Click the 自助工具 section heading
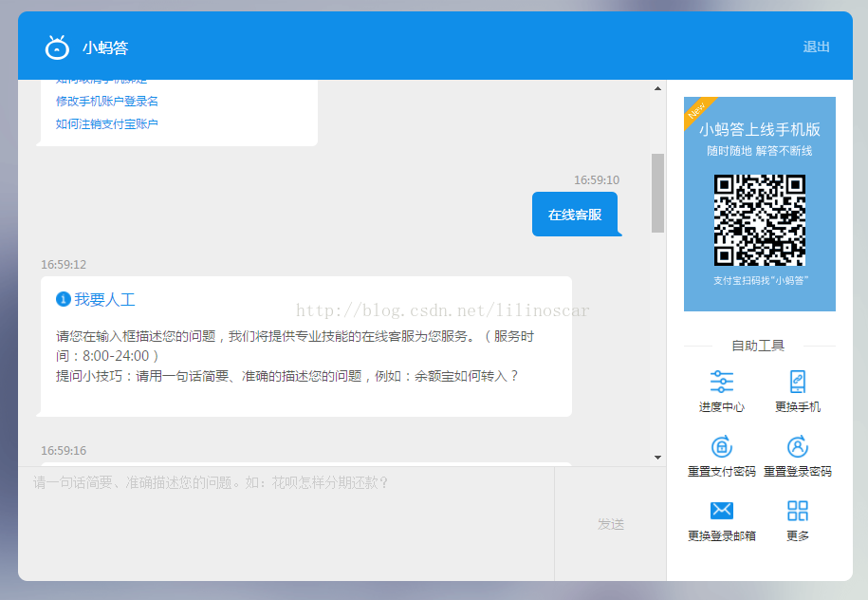This screenshot has height=600, width=868. click(758, 346)
